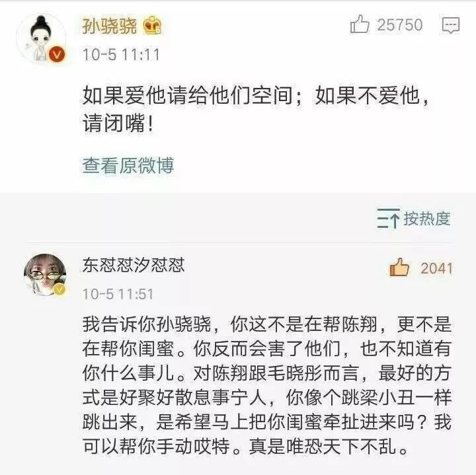Click the post timestamp 10-5 11:11
Image resolution: width=476 pixels, height=475 pixels.
pyautogui.click(x=121, y=55)
